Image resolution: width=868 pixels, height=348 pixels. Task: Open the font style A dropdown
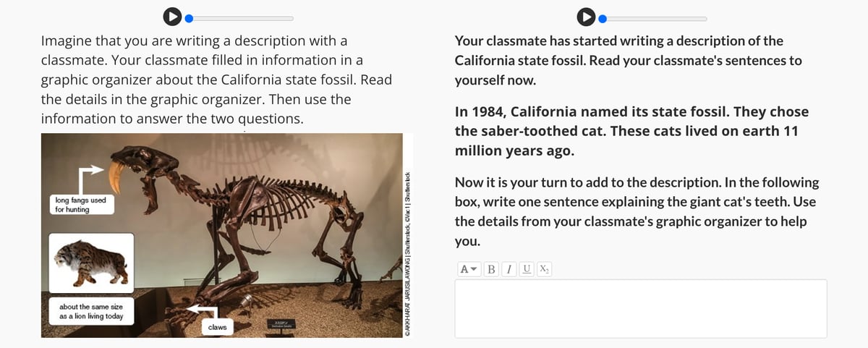coord(469,269)
